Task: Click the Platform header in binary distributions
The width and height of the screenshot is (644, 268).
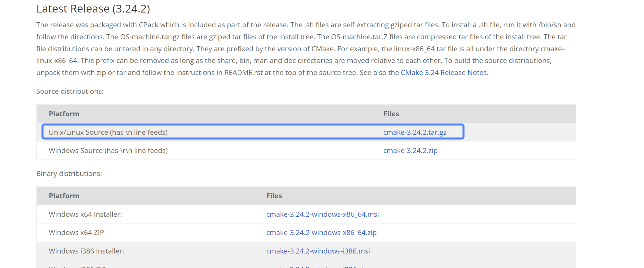Action: tap(64, 196)
